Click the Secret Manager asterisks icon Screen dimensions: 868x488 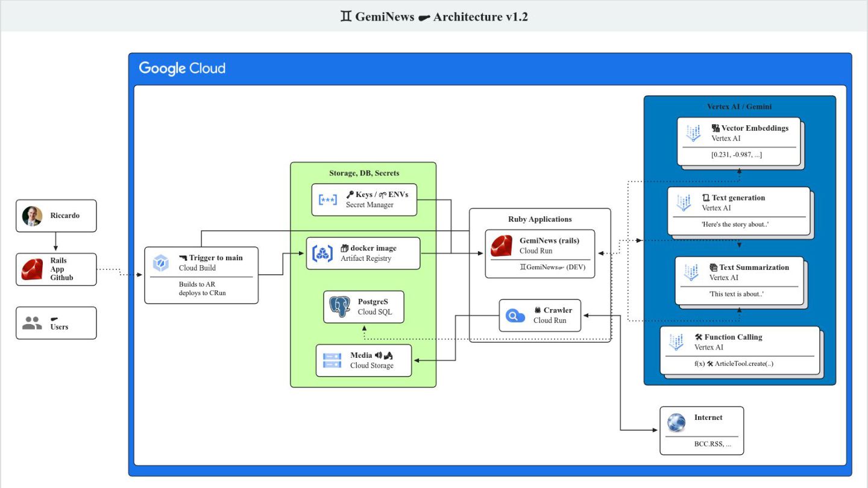click(328, 199)
